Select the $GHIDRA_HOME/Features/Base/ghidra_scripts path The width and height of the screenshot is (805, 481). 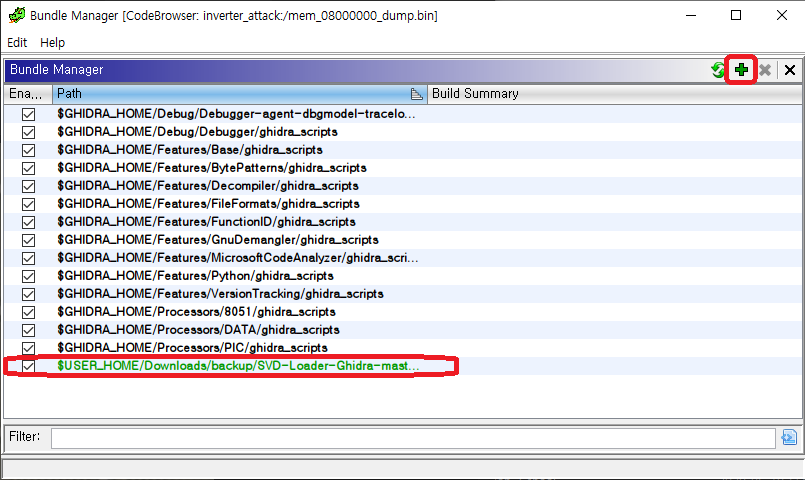(x=190, y=150)
